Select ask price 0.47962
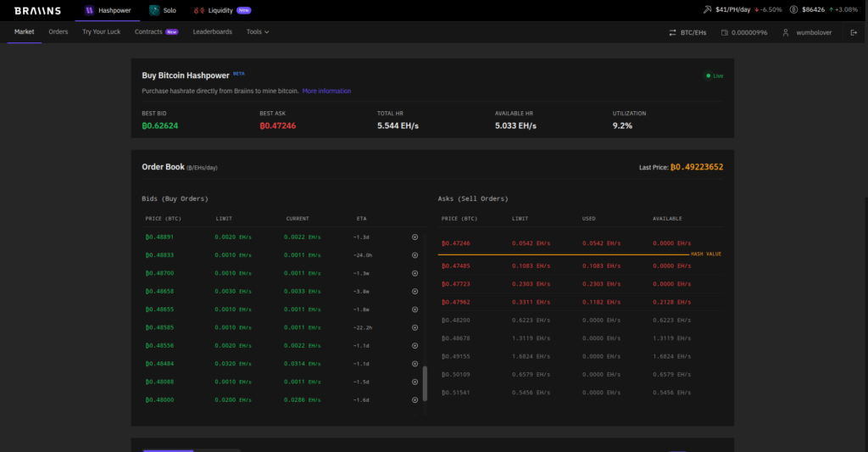Viewport: 868px width, 452px height. coord(455,303)
